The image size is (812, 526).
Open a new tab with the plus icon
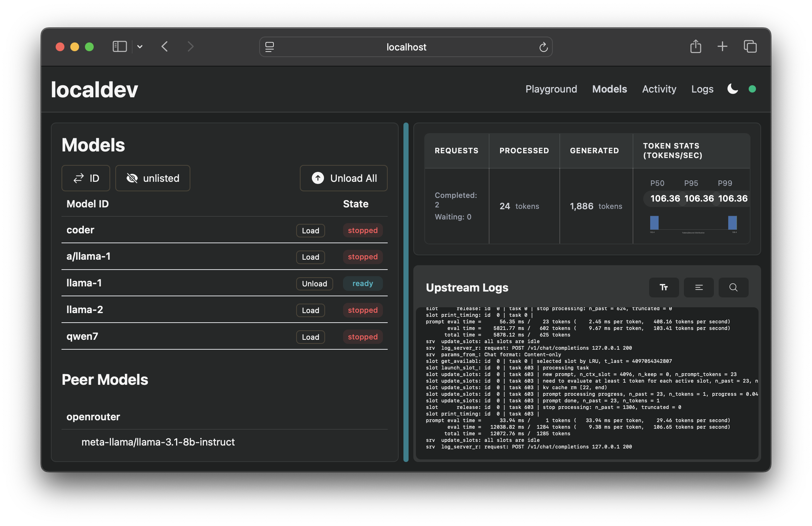[722, 46]
